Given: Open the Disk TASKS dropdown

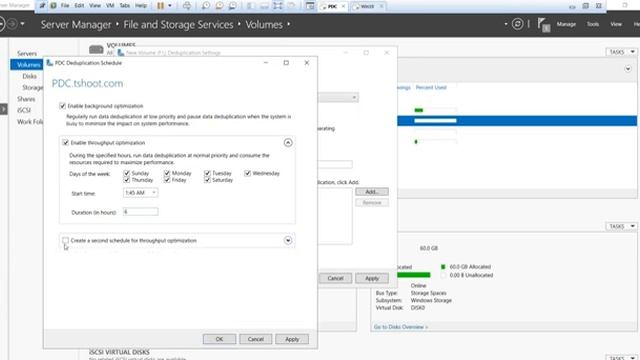Looking at the screenshot, I should [621, 227].
